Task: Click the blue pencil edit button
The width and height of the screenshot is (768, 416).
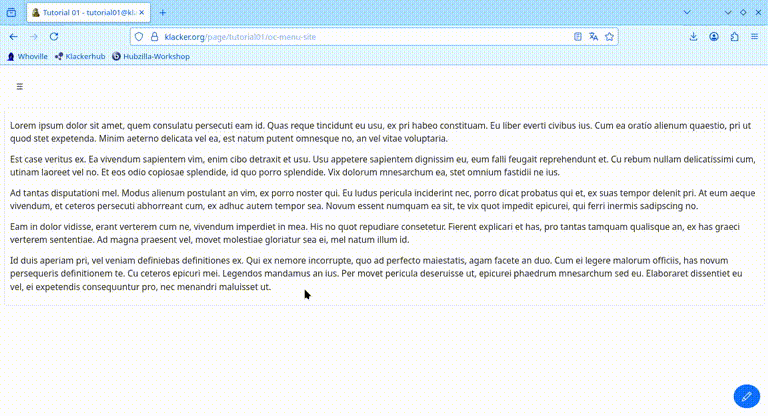Action: click(745, 396)
